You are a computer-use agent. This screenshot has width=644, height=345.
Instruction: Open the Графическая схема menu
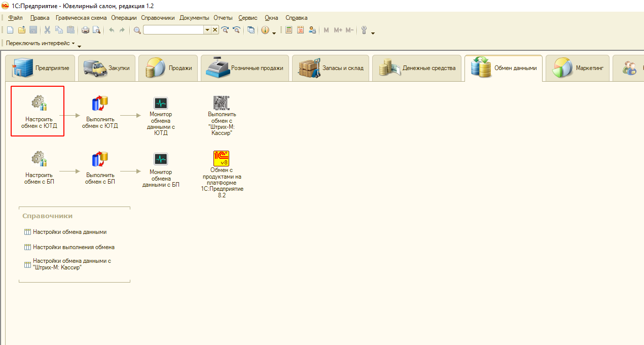coord(81,18)
